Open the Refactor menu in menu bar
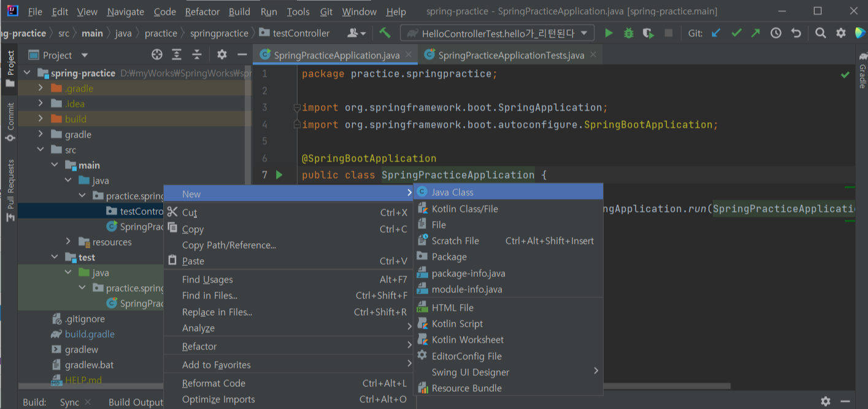868x409 pixels. coord(202,12)
